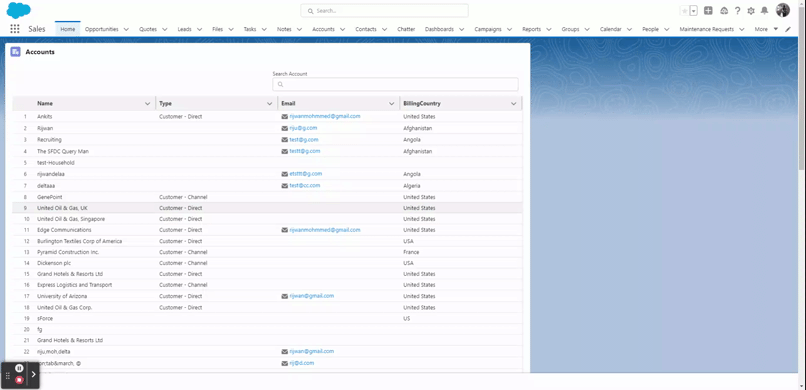Image resolution: width=806 pixels, height=390 pixels.
Task: Click mail icon beside rijwanmohmmed@gmail.com for Ankits
Action: coord(284,117)
